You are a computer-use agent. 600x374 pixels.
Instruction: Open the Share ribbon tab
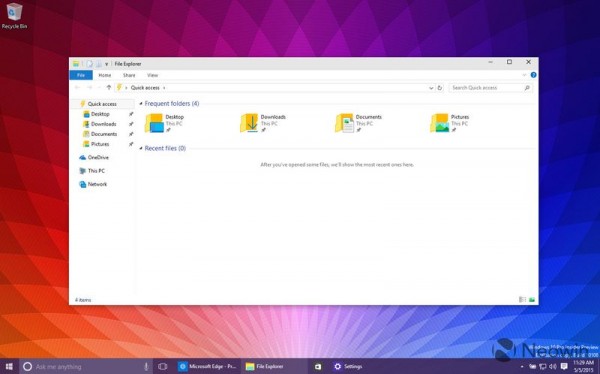pyautogui.click(x=129, y=75)
